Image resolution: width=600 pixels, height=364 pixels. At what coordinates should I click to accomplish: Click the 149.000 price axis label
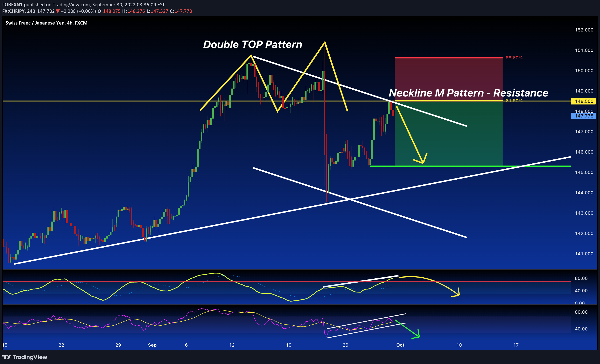click(584, 91)
